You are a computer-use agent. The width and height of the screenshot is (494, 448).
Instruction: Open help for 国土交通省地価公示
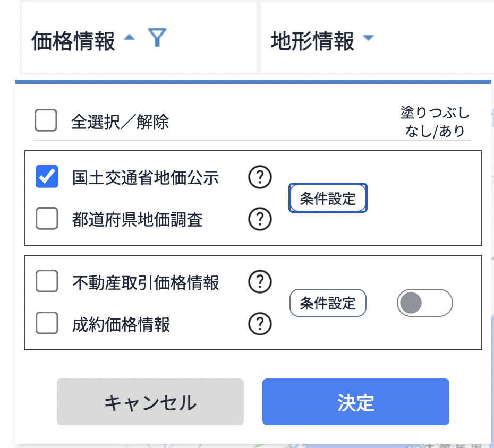pos(260,178)
